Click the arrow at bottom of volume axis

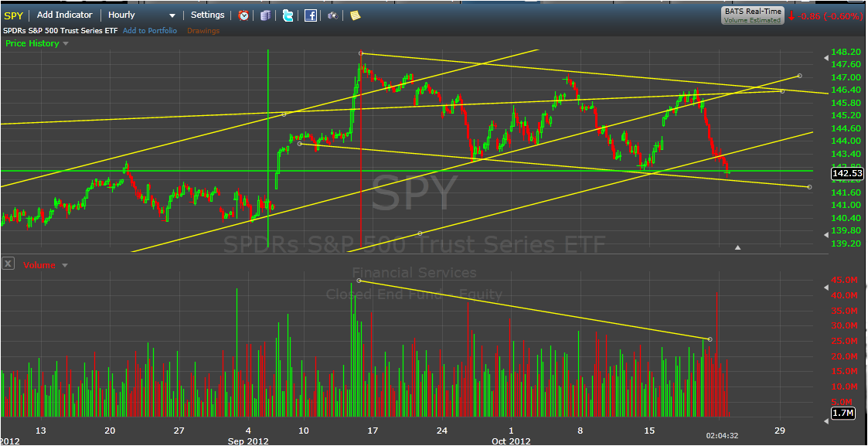(x=828, y=421)
